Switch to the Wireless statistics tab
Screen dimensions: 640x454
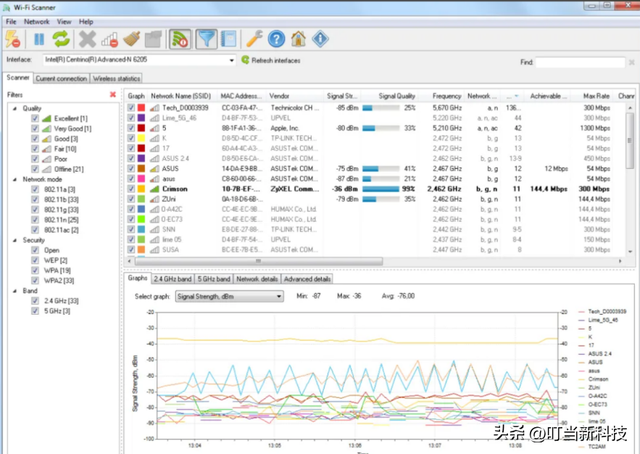pyautogui.click(x=116, y=77)
